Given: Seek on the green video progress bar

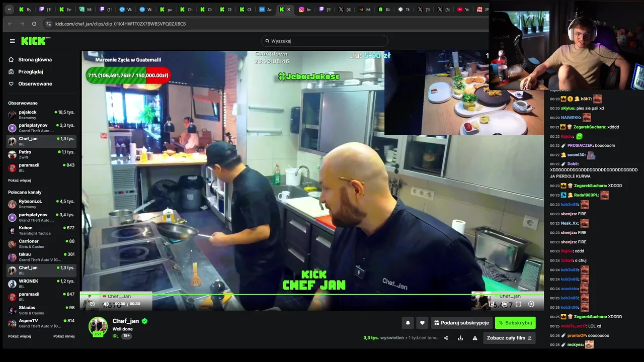Looking at the screenshot, I should pos(312,294).
